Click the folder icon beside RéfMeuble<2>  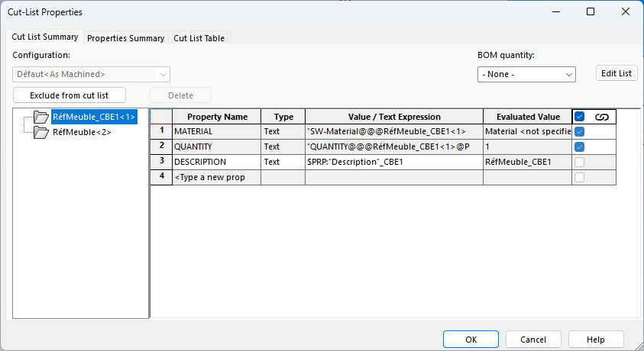coord(40,131)
